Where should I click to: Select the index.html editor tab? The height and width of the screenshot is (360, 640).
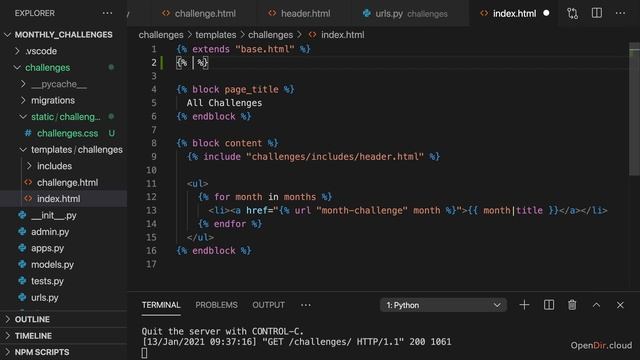pyautogui.click(x=514, y=13)
